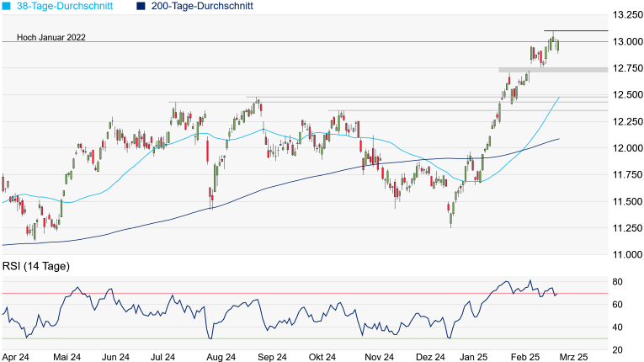Click the Nov 24 date axis label
The height and width of the screenshot is (362, 644).
[x=375, y=356]
